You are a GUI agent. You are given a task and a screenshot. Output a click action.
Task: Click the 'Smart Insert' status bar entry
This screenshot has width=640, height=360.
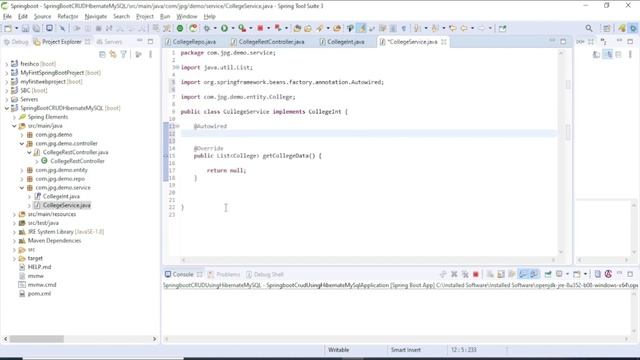406,350
